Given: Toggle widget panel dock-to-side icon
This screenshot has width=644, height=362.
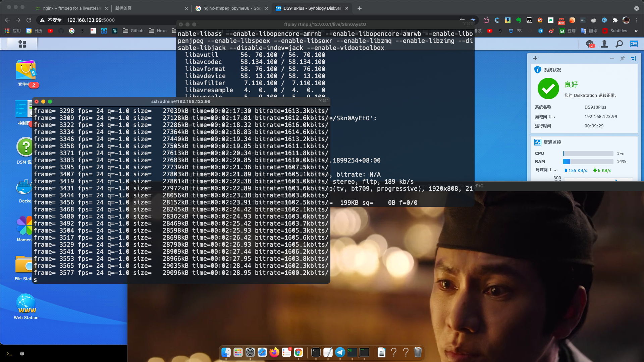Looking at the screenshot, I should tap(633, 58).
